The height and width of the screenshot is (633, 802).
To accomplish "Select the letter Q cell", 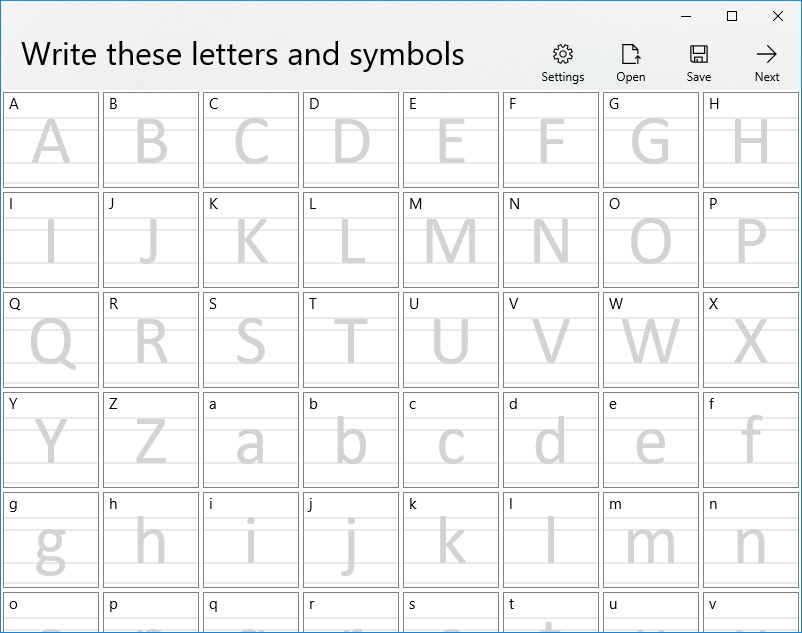I will (x=51, y=340).
